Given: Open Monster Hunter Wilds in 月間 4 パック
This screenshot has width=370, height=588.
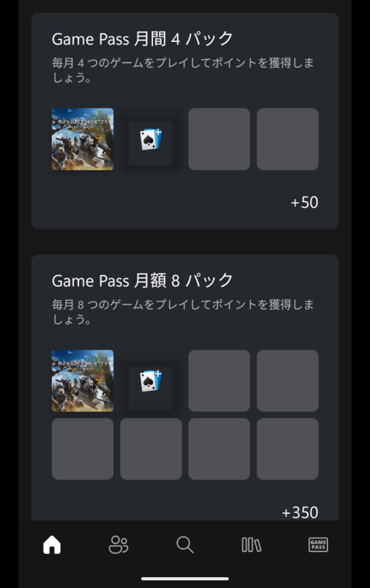Looking at the screenshot, I should point(83,139).
